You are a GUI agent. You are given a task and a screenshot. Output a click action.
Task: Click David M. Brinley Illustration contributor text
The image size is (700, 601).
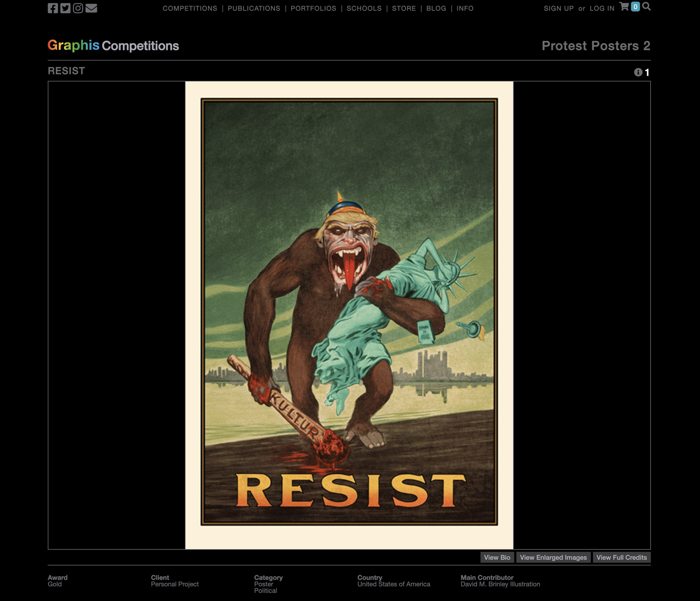pos(500,584)
